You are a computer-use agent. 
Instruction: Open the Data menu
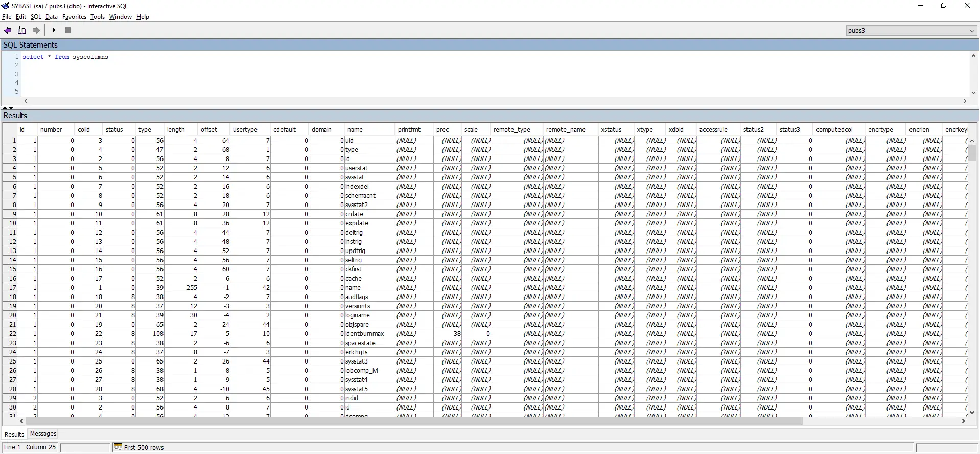pos(52,17)
